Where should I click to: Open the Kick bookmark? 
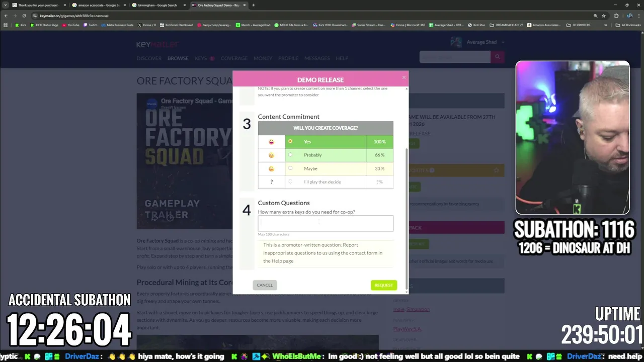21,25
